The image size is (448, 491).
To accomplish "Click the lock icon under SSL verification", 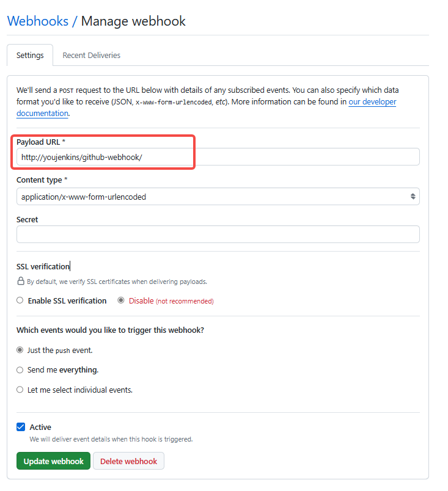I will (21, 281).
